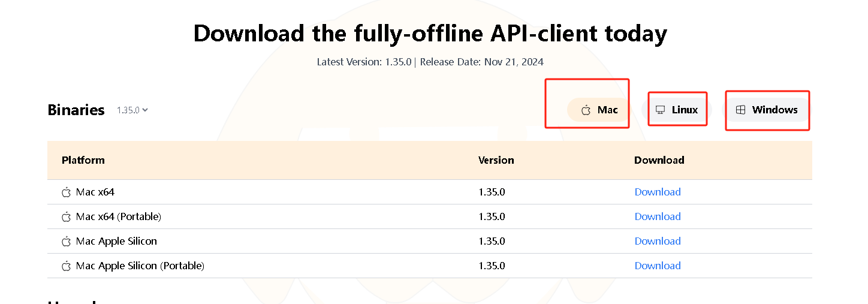Click the 'Mac x64 (Portable)' platform text
Image resolution: width=868 pixels, height=304 pixels.
coord(119,217)
